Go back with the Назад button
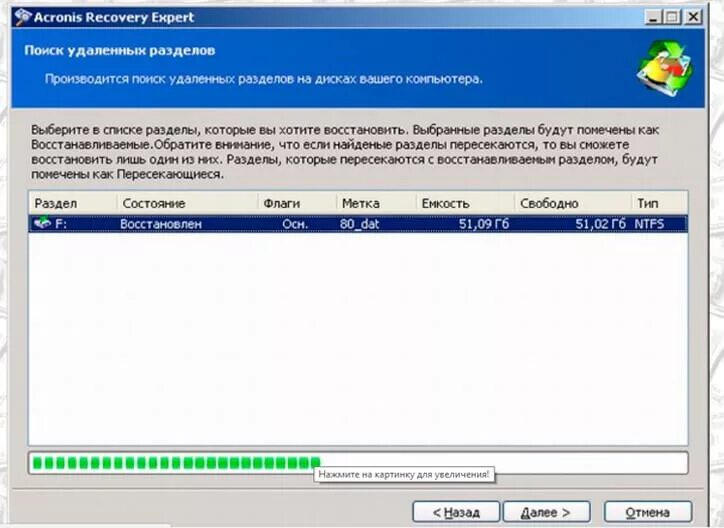Image resolution: width=724 pixels, height=528 pixels. tap(456, 512)
